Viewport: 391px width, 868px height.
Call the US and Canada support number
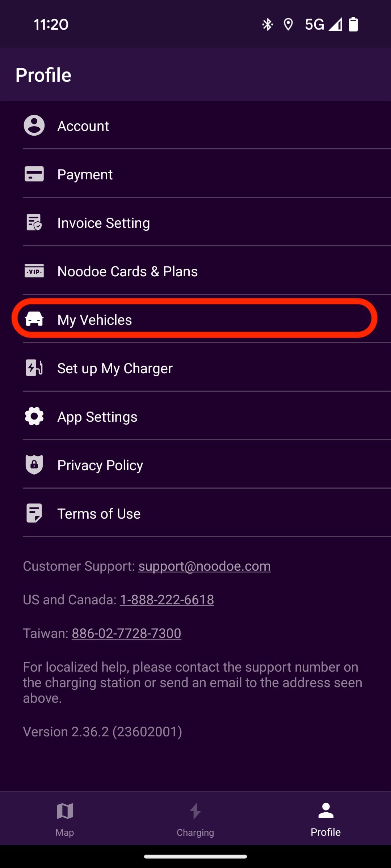point(167,600)
